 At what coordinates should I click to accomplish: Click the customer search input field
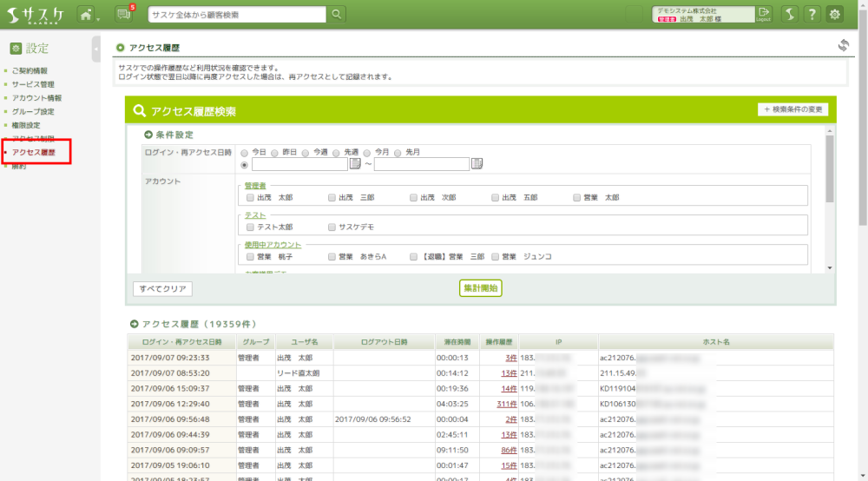coord(237,15)
